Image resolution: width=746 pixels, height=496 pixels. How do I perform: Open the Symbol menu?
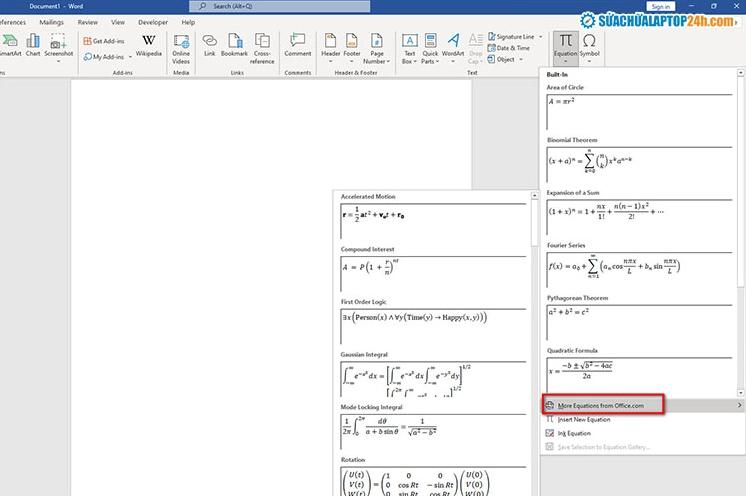click(x=589, y=48)
